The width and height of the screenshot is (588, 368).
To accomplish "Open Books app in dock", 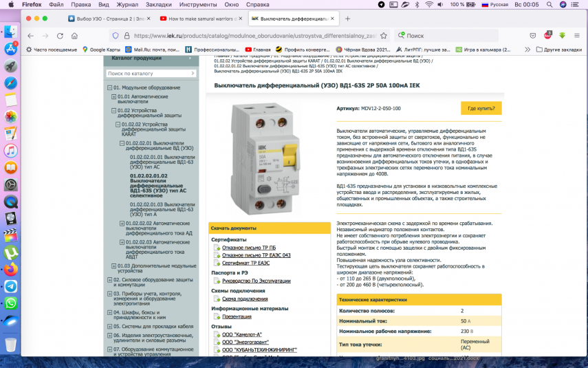I will click(x=10, y=168).
